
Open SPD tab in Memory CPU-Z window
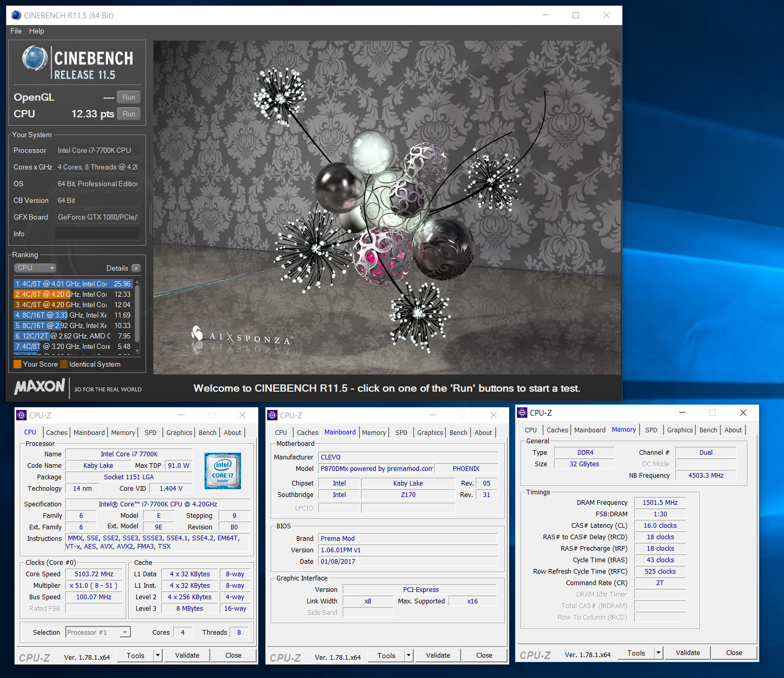651,430
